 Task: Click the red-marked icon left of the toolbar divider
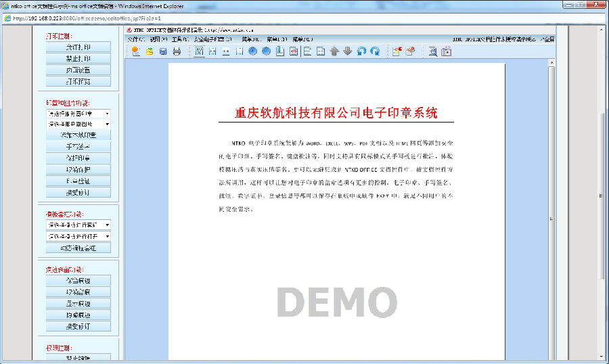click(x=294, y=51)
